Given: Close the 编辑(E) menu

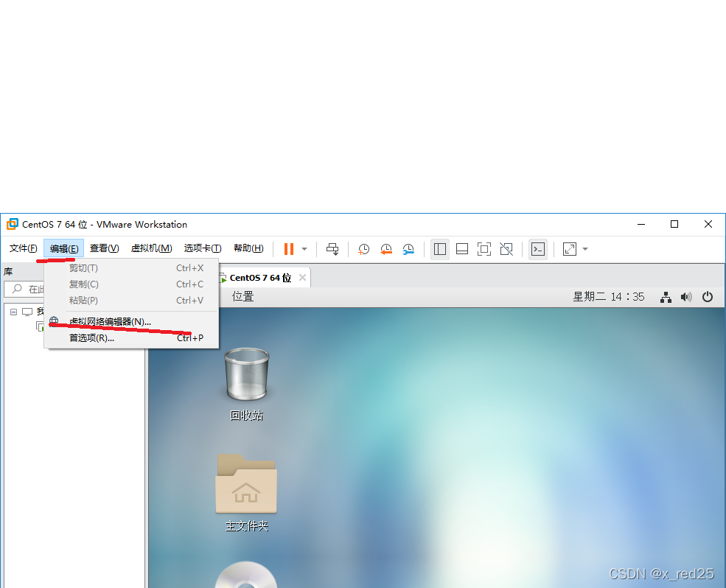Looking at the screenshot, I should tap(64, 248).
